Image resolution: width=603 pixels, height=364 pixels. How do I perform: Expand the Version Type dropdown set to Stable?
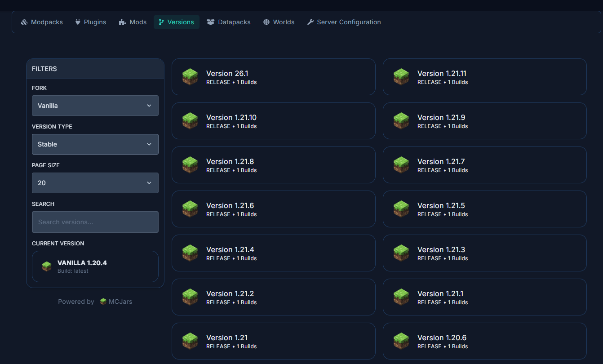[95, 144]
